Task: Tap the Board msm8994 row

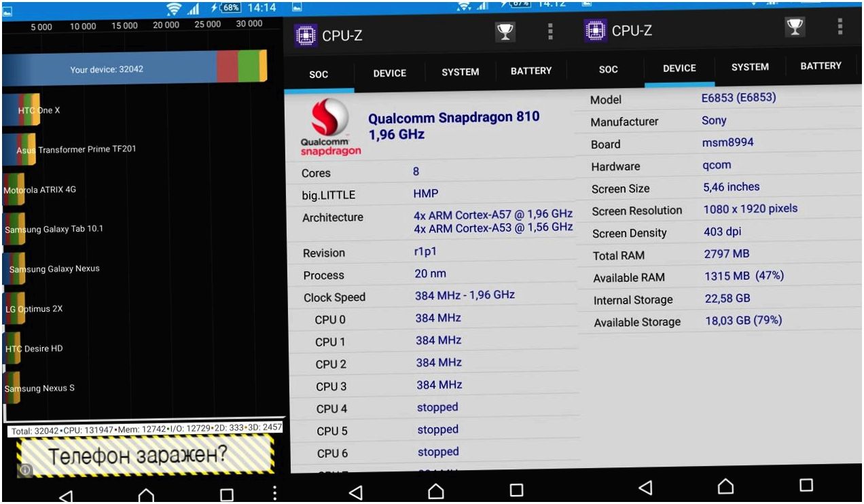Action: (x=721, y=143)
